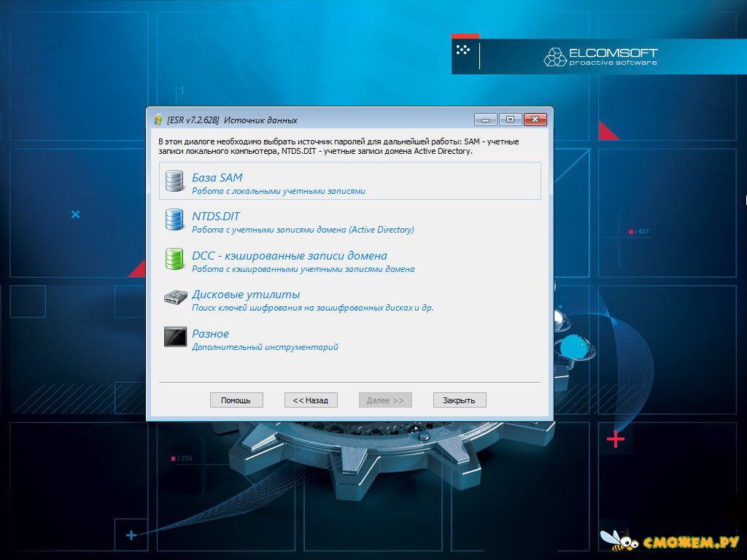Click 'Дополнительный инструментарий' description text
The height and width of the screenshot is (560, 747).
(x=265, y=347)
